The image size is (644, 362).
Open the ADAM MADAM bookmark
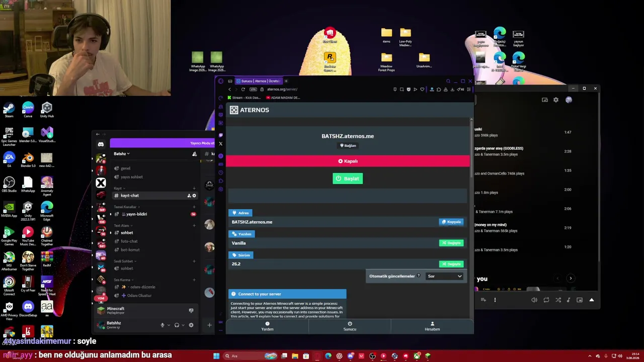(283, 98)
